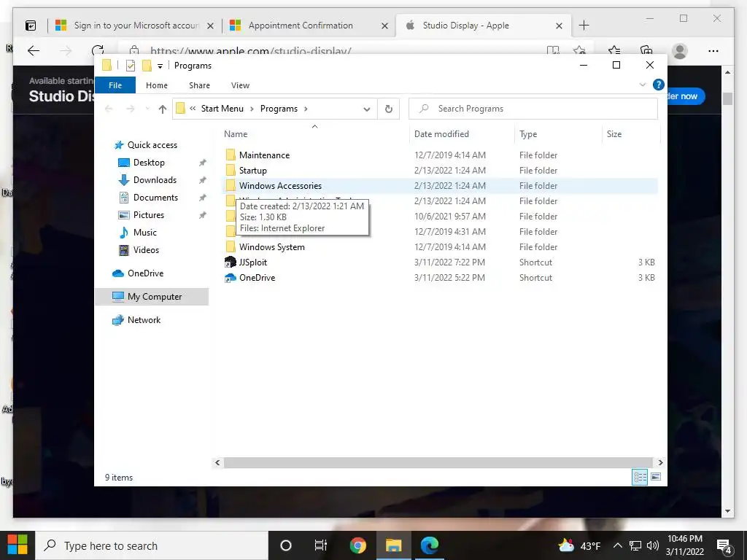The height and width of the screenshot is (560, 747).
Task: Show hidden breadcrumb path chevrons
Action: (193, 109)
